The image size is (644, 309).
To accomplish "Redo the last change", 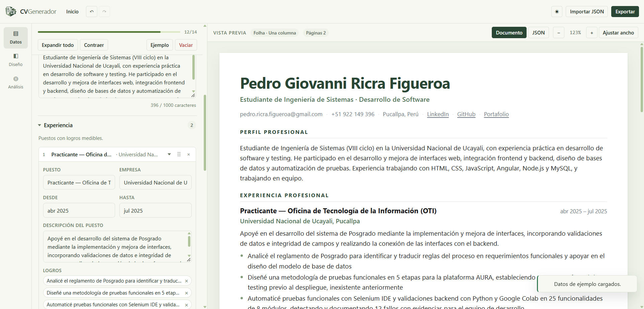I will tap(104, 11).
